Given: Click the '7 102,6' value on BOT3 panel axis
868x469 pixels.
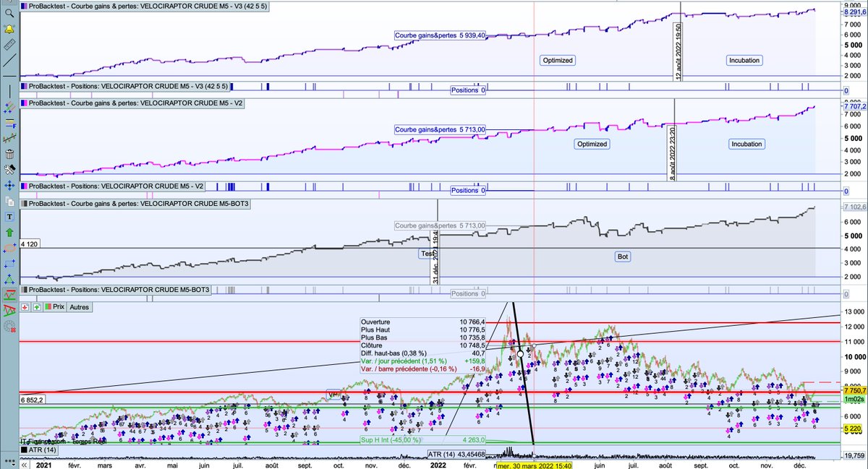Looking at the screenshot, I should pyautogui.click(x=856, y=207).
